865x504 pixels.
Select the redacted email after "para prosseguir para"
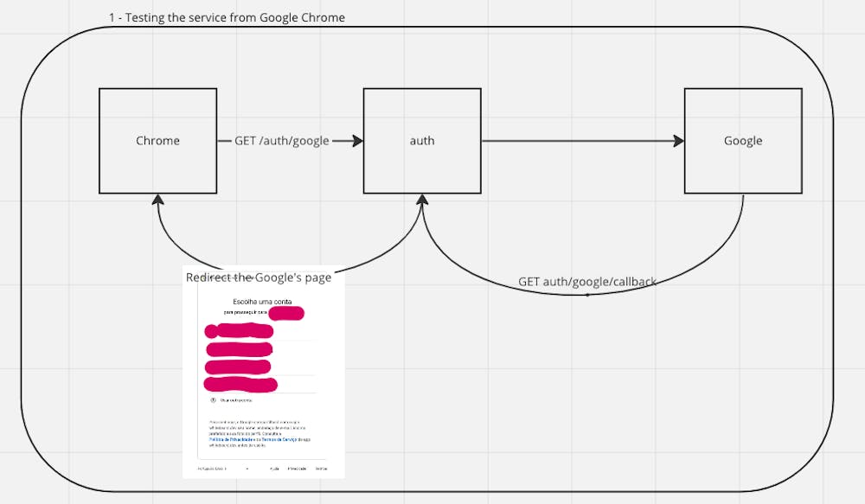286,312
